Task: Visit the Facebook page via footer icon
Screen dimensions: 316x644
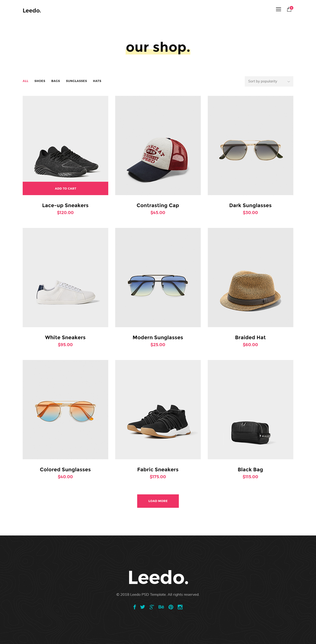Action: coord(135,607)
